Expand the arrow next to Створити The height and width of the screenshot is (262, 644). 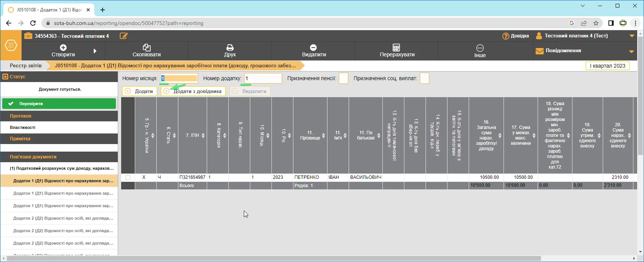coord(95,51)
